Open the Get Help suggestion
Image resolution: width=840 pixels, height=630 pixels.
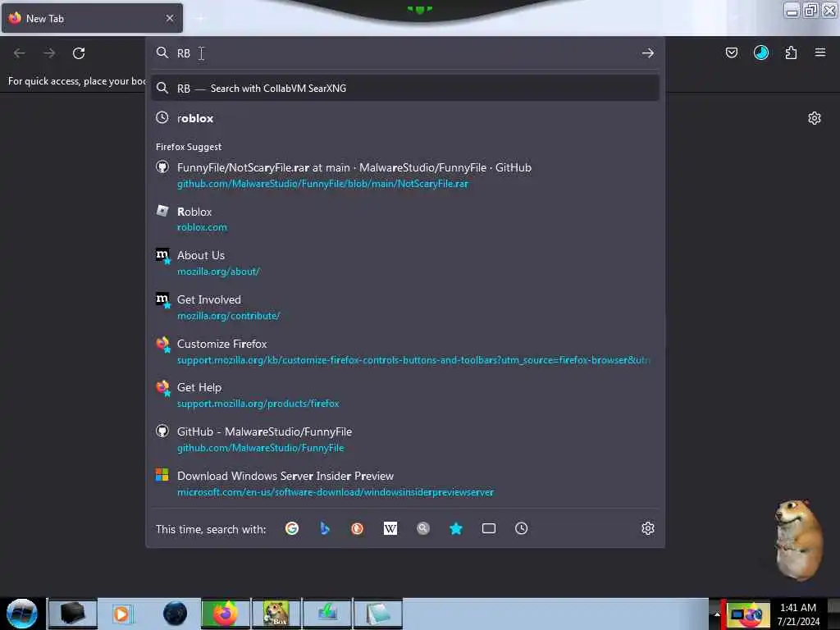(x=405, y=395)
